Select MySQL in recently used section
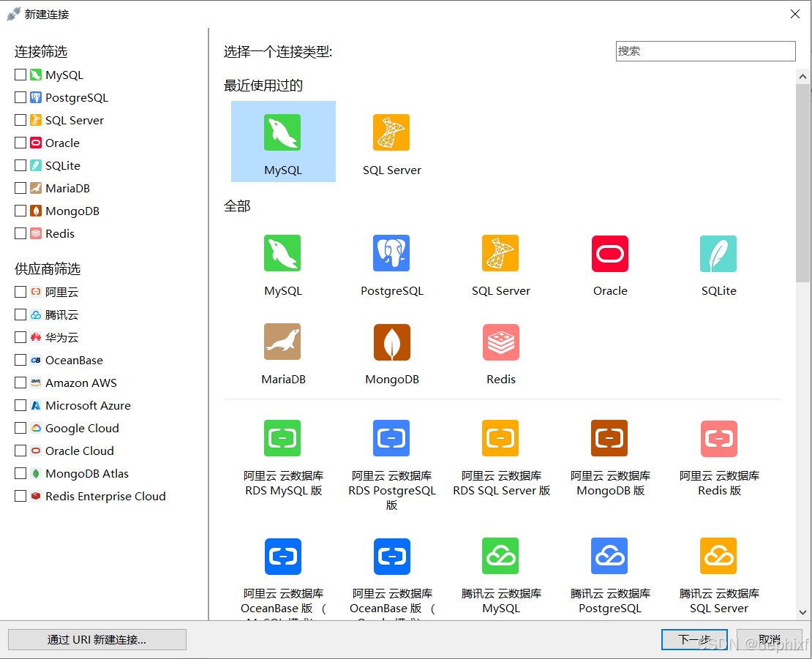The width and height of the screenshot is (812, 659). (x=283, y=141)
